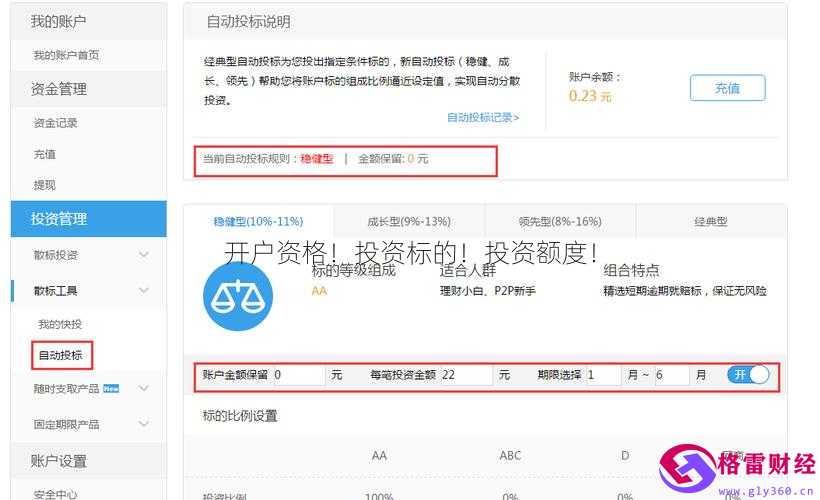Click the 充值 button near balance
820x500 pixels.
(x=727, y=88)
